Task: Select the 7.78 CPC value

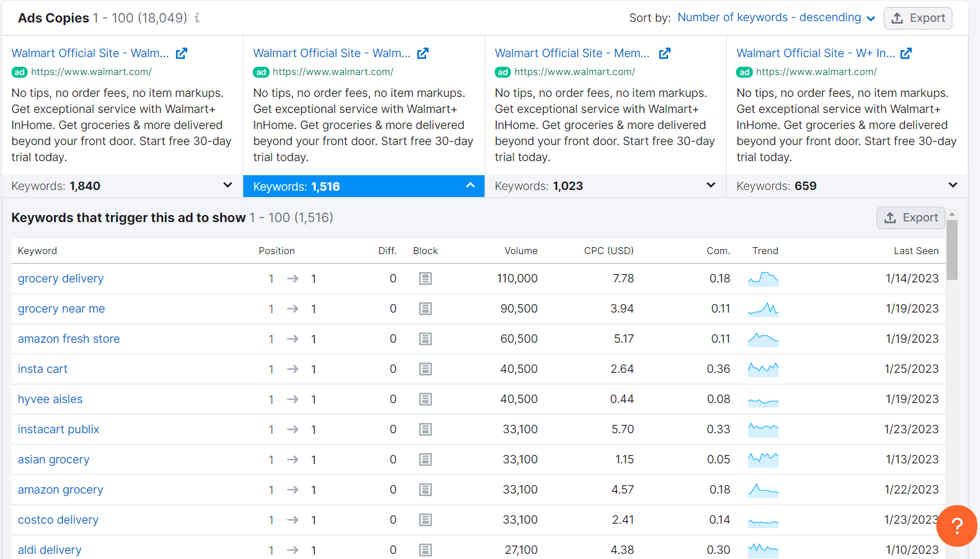Action: point(623,279)
